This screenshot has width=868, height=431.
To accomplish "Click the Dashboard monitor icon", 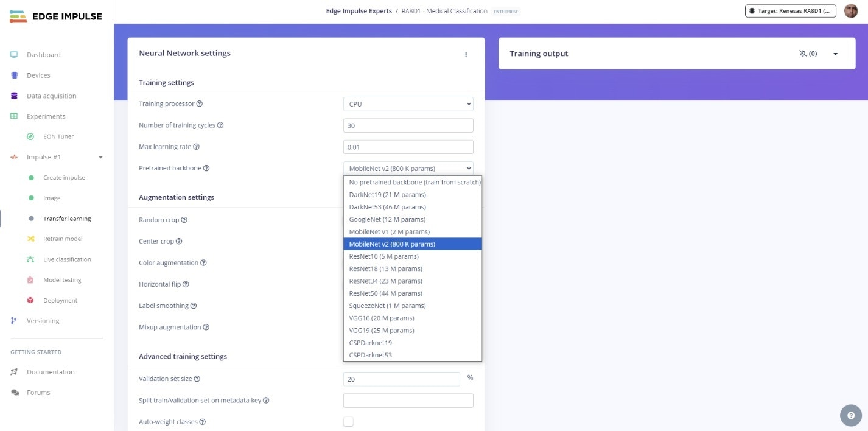I will (x=14, y=55).
